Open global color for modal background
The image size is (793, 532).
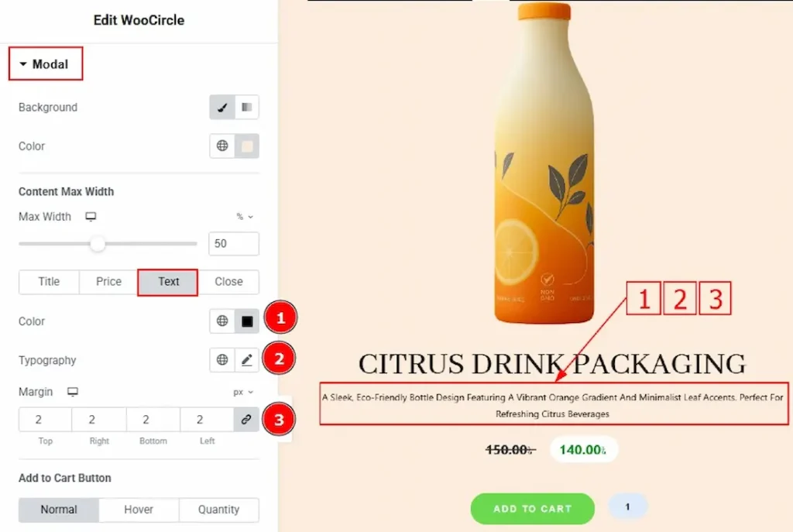[x=222, y=146]
